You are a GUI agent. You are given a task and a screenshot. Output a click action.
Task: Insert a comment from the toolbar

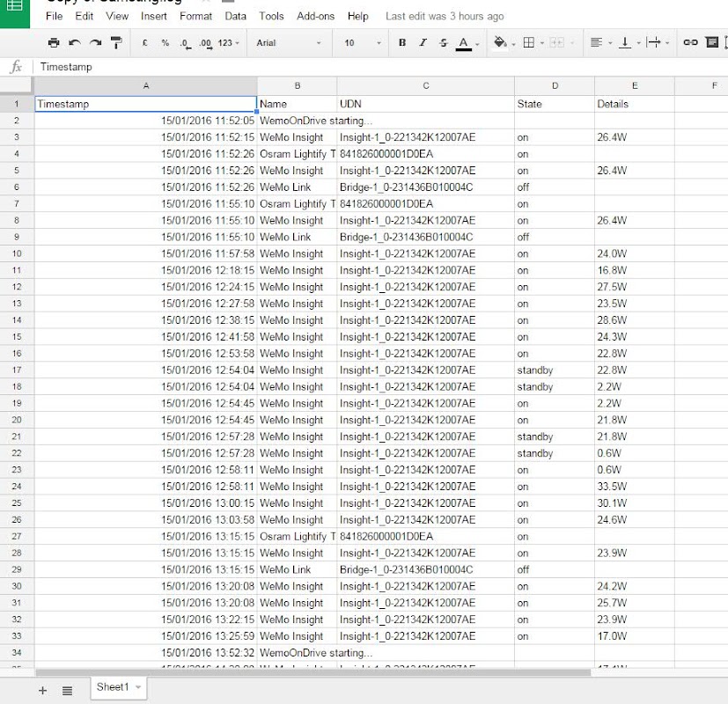712,43
